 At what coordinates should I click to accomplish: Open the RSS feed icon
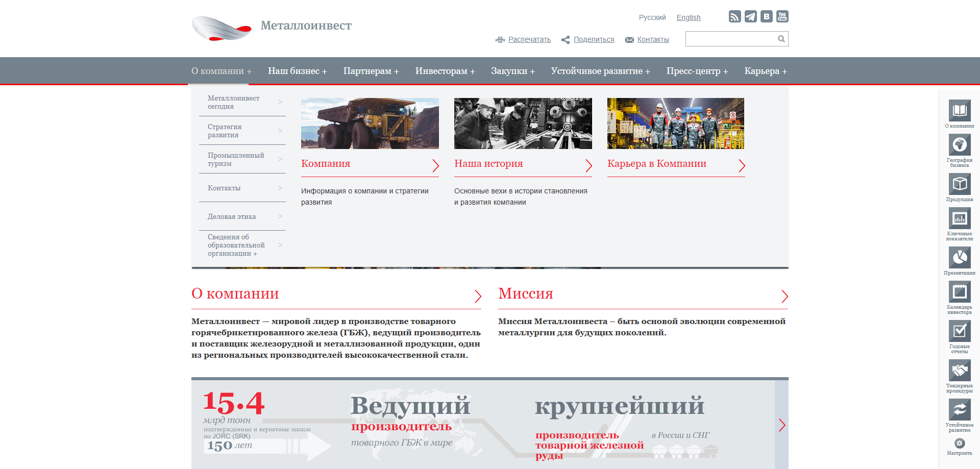tap(734, 16)
